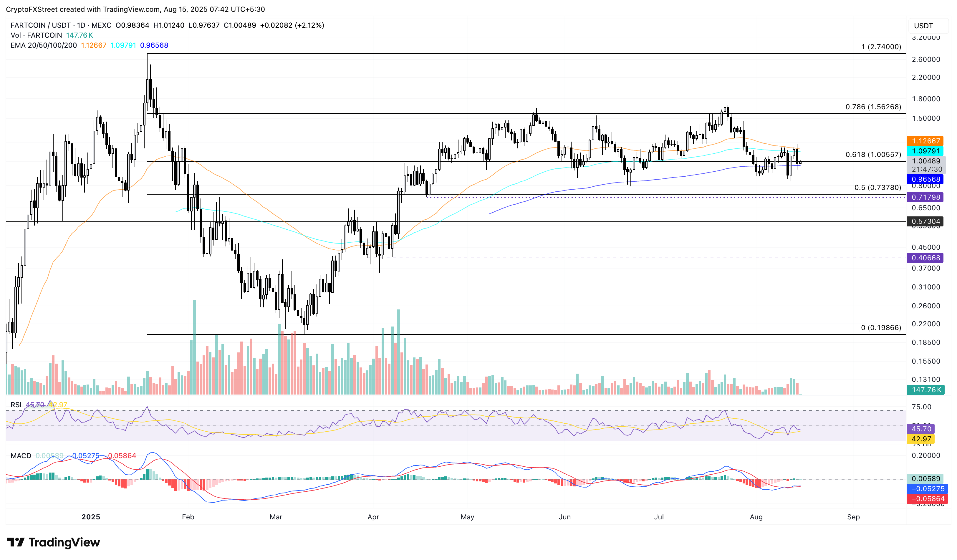Open the EMA 20/50/100/200 indicator legend
Viewport: 957px width, 560px height.
[x=44, y=45]
